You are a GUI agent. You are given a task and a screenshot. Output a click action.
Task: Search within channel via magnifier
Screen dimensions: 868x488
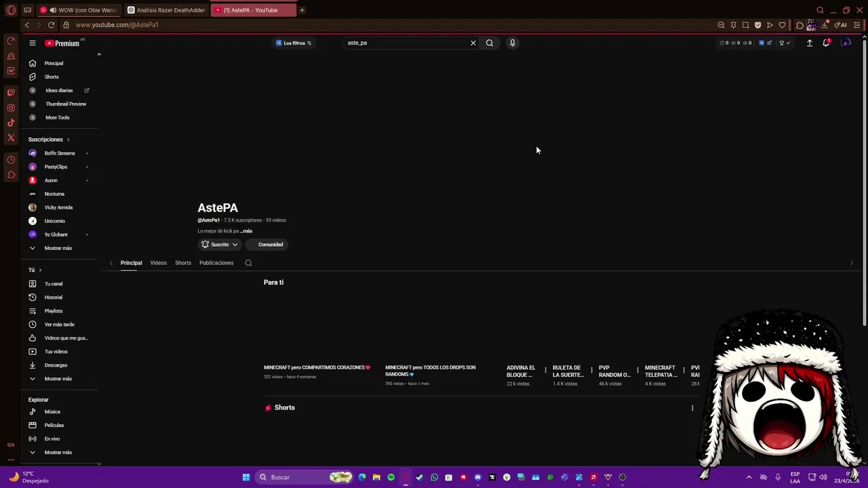(x=249, y=263)
